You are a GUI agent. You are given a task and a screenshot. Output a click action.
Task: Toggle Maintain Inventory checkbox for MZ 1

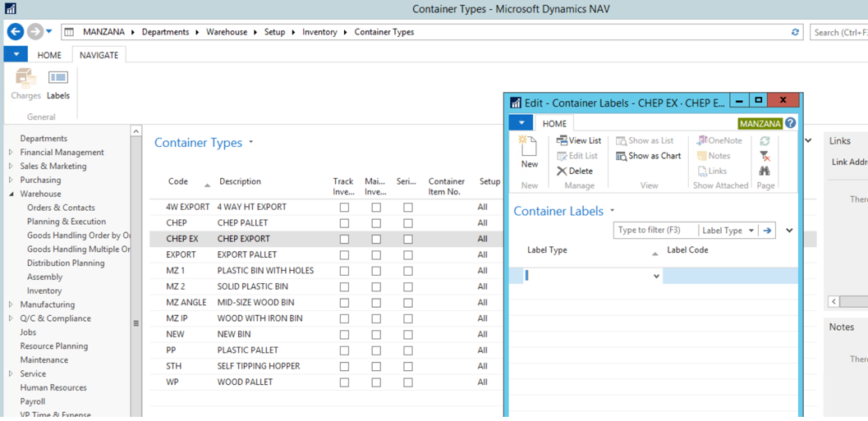(376, 271)
